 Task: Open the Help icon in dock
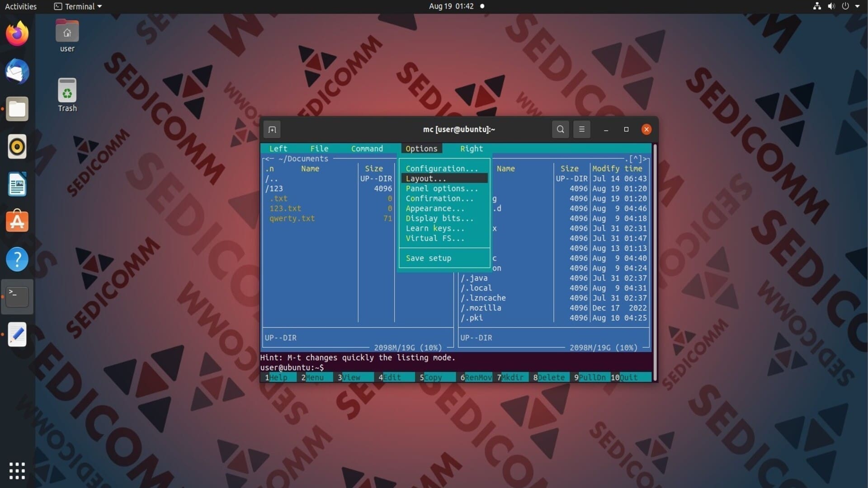[17, 259]
